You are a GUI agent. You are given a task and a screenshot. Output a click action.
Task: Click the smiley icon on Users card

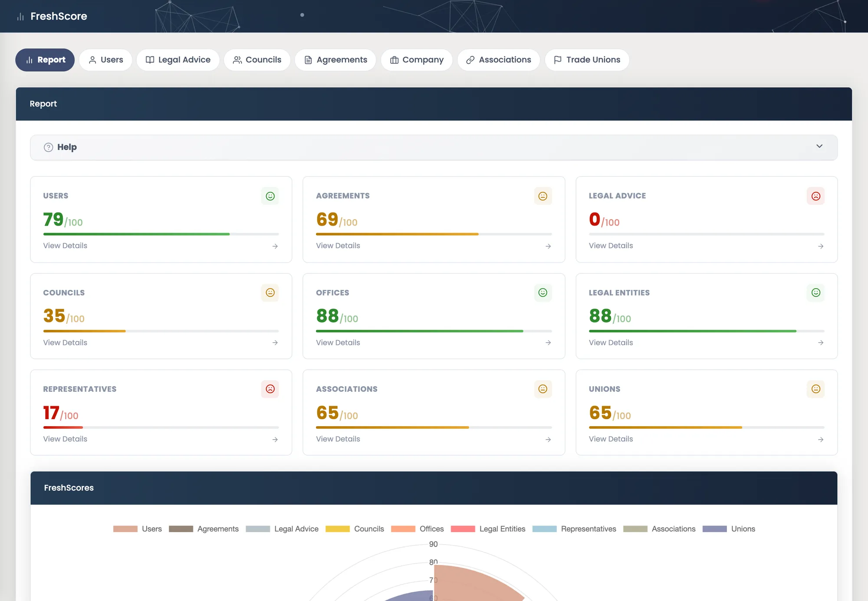[270, 196]
